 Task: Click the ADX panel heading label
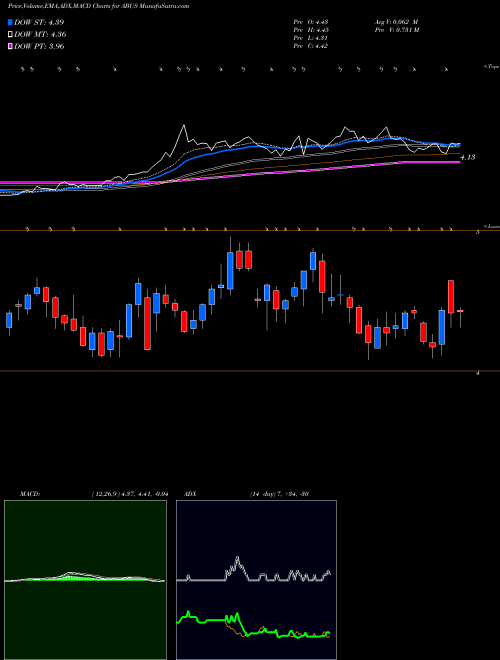click(190, 494)
